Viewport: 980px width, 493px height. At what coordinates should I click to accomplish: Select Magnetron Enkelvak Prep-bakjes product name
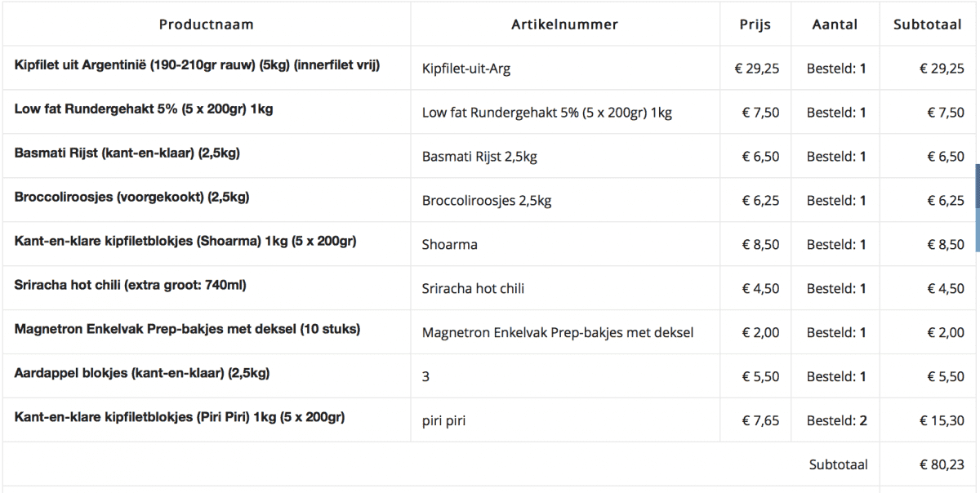coord(187,329)
